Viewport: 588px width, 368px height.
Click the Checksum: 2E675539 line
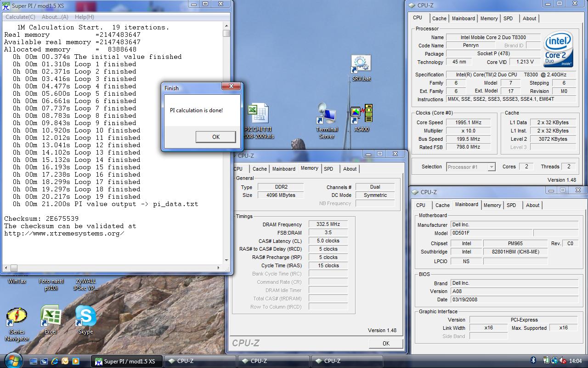pyautogui.click(x=41, y=218)
